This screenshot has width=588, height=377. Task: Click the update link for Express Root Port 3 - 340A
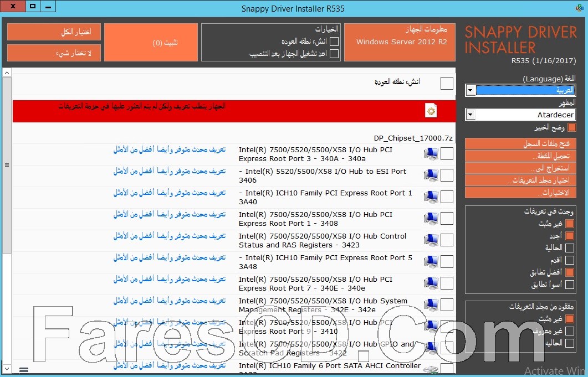[170, 149]
